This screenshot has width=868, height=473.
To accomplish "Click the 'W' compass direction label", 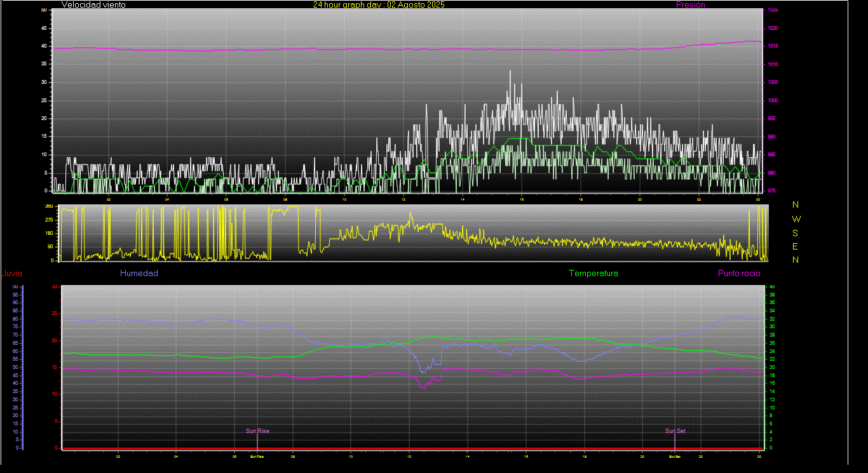I will tap(796, 219).
